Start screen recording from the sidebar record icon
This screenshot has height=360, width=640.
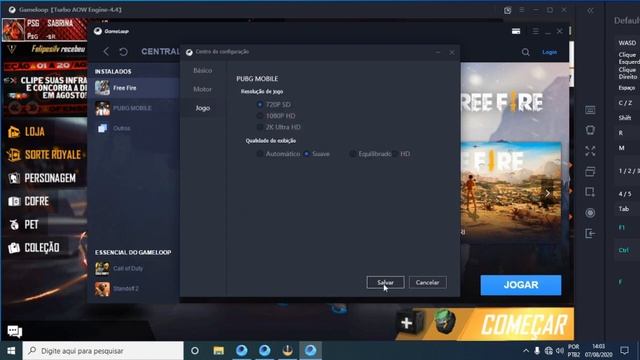590,213
